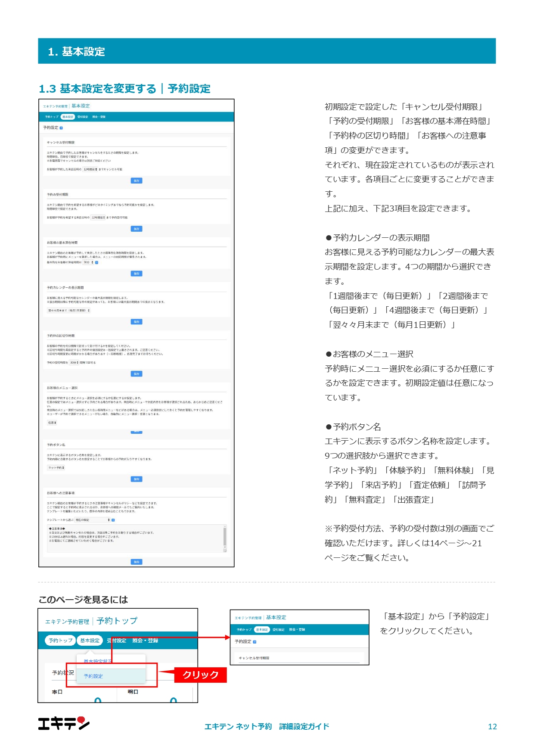Image resolution: width=534 pixels, height=756 pixels.
Task: Click the エキテン logo in the page footer
Action: click(64, 723)
